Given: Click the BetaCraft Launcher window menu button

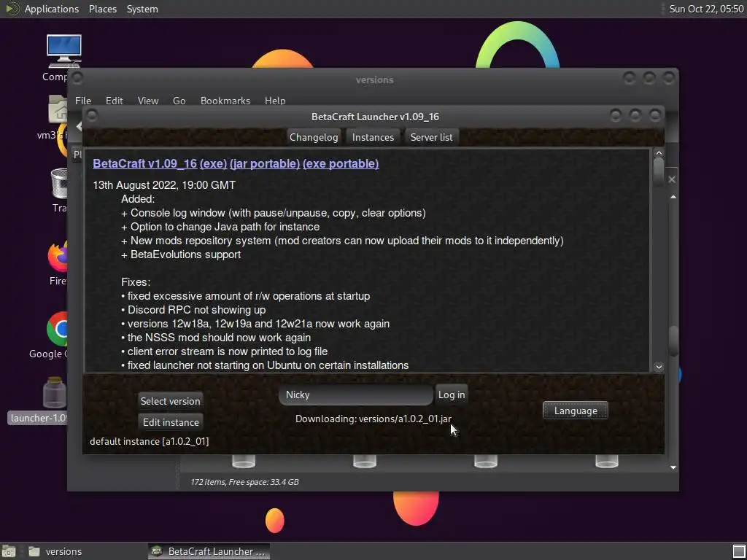Looking at the screenshot, I should pyautogui.click(x=93, y=115).
